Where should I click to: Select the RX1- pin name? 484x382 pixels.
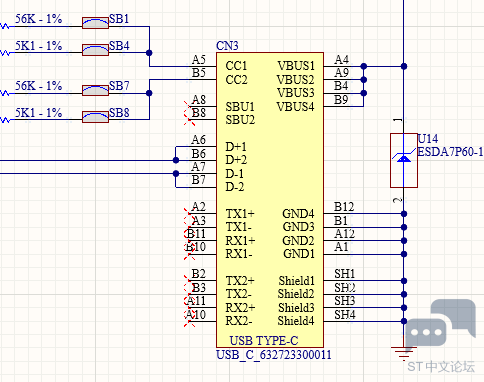click(x=239, y=254)
